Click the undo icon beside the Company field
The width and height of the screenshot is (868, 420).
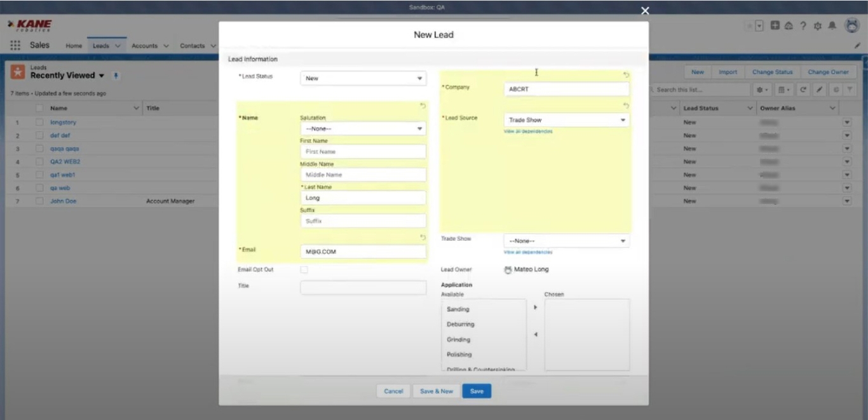626,75
